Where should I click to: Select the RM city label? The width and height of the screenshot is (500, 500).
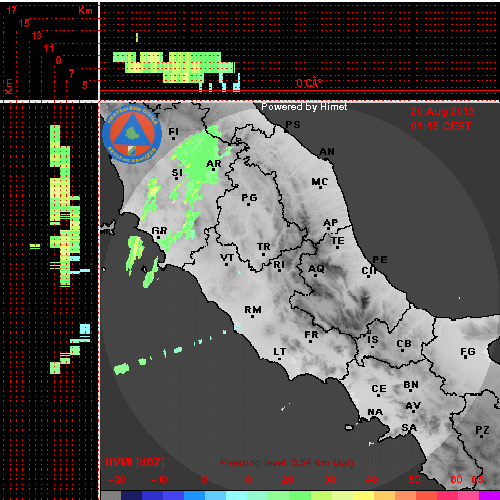[x=253, y=310]
